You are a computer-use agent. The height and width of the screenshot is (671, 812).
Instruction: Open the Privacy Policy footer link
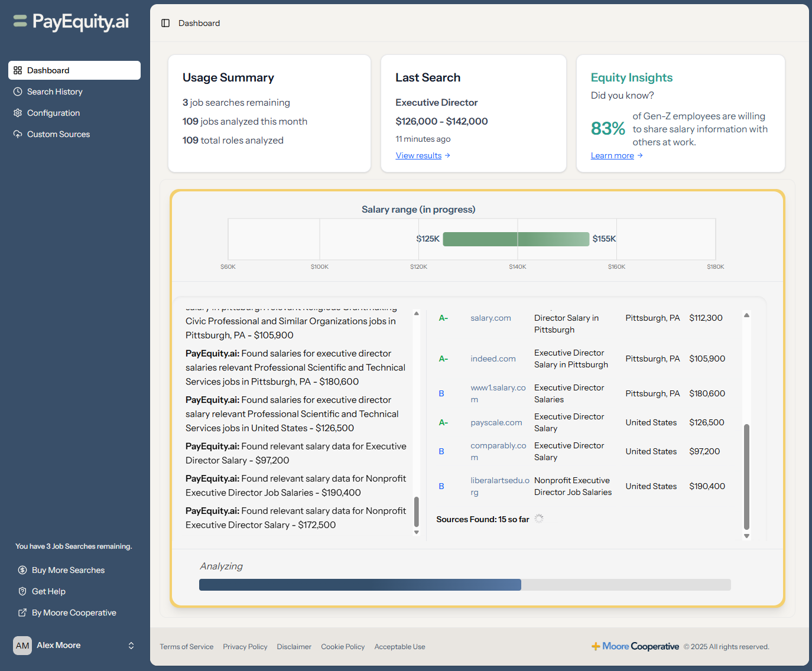point(245,646)
